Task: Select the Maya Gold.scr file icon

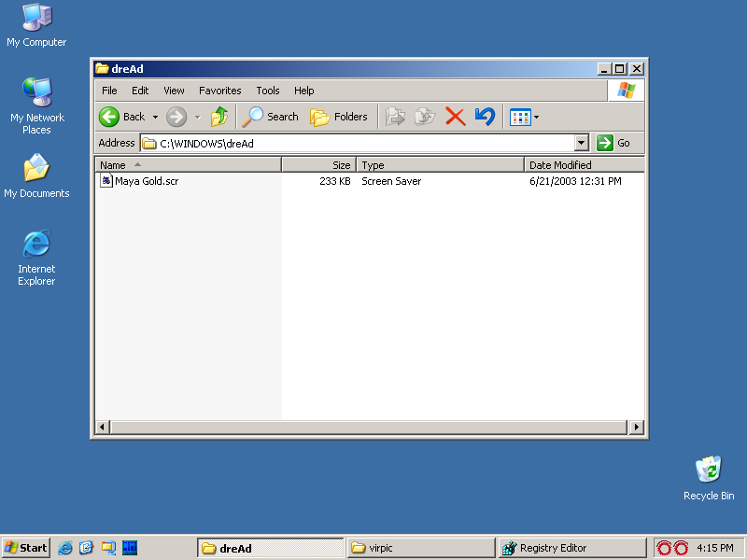Action: (x=106, y=181)
